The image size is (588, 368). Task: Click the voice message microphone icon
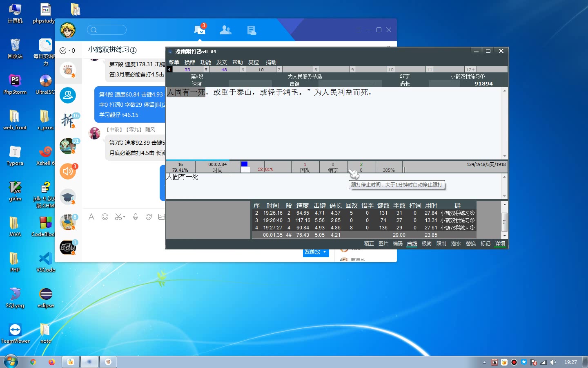[136, 217]
